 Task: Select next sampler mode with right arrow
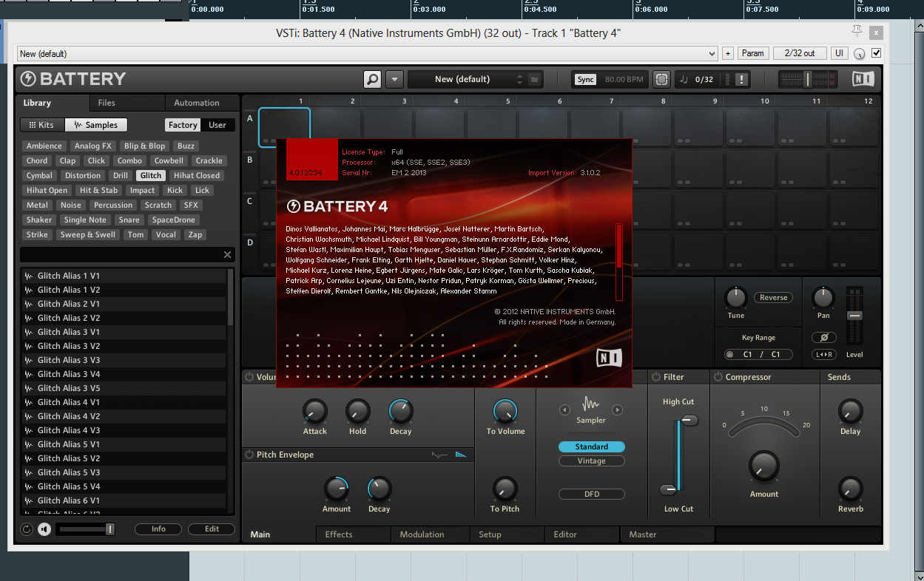pyautogui.click(x=618, y=410)
